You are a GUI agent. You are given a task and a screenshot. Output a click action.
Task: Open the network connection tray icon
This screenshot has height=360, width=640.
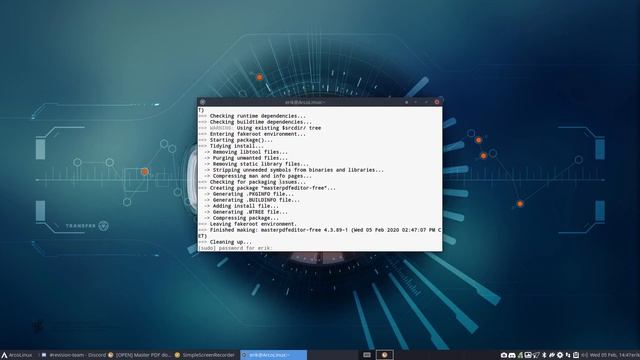[568, 355]
